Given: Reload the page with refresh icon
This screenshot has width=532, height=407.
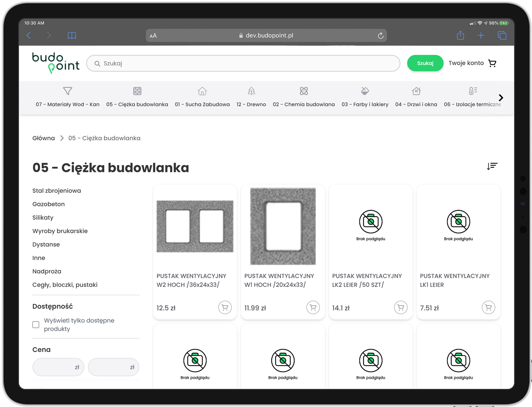Looking at the screenshot, I should point(380,36).
